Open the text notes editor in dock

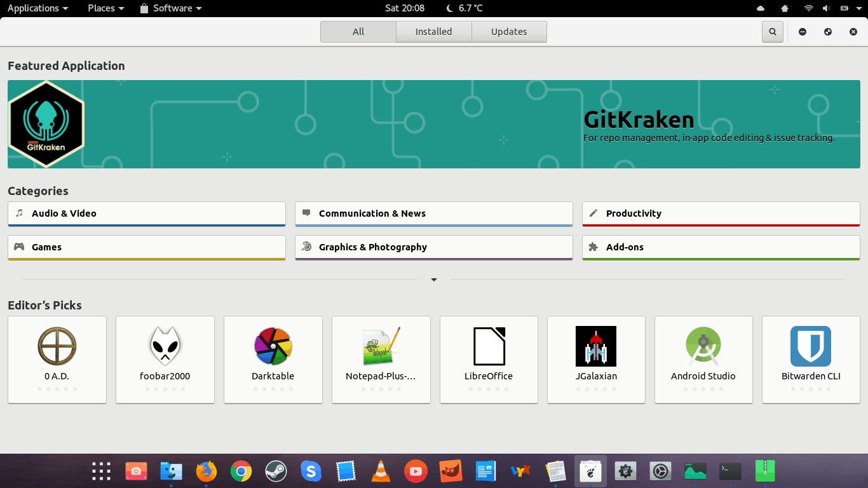coord(555,471)
